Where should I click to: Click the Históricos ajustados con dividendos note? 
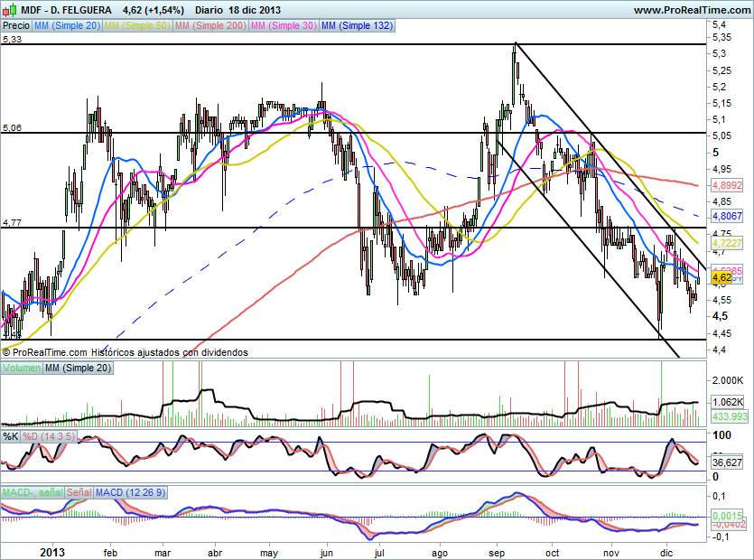point(169,352)
